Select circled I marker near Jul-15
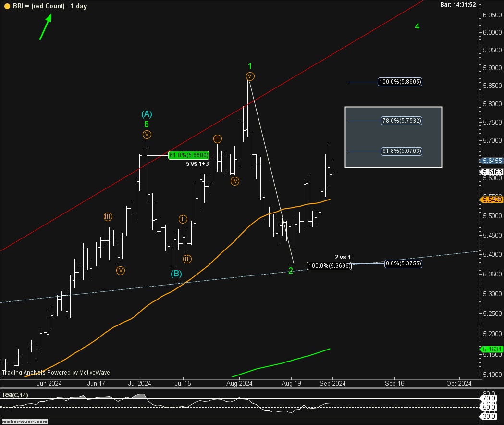Viewport: 504px width, 425px height. point(183,219)
